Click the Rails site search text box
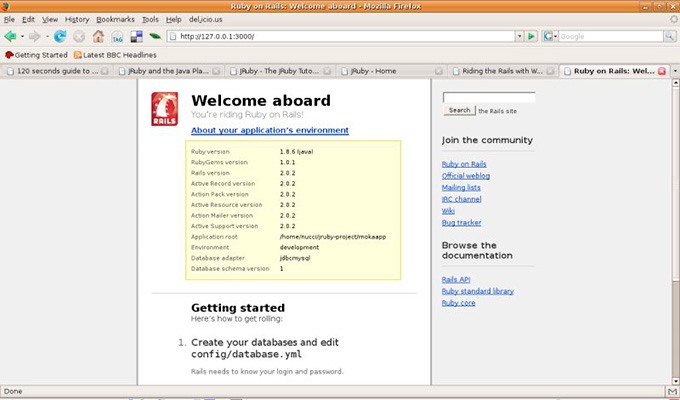Viewport: 680px width, 400px height. [x=489, y=98]
